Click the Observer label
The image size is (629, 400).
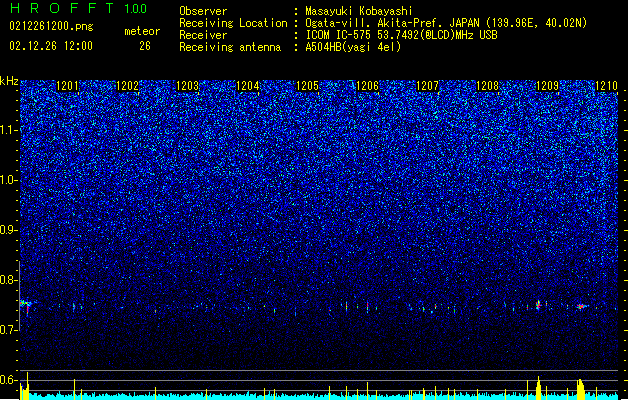[203, 11]
